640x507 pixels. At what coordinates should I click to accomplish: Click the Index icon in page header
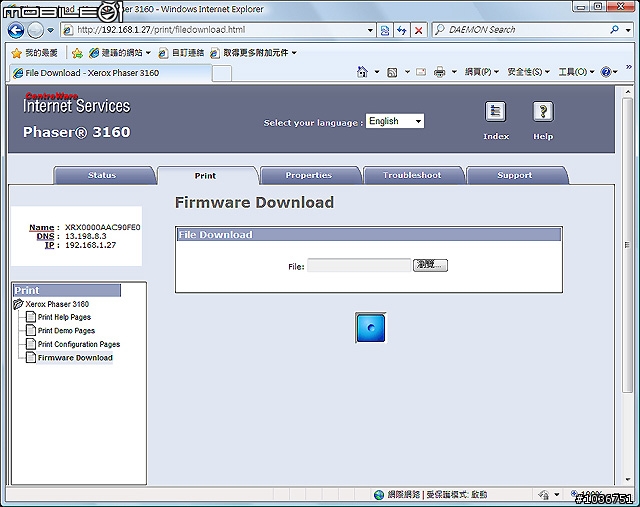496,111
